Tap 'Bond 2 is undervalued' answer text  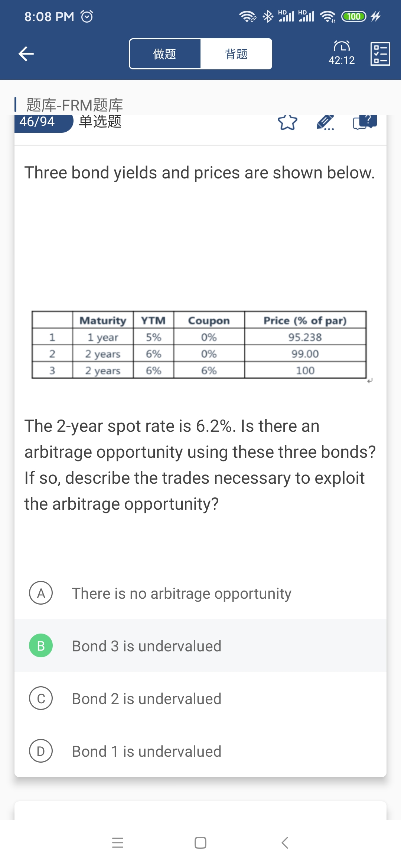point(147,699)
